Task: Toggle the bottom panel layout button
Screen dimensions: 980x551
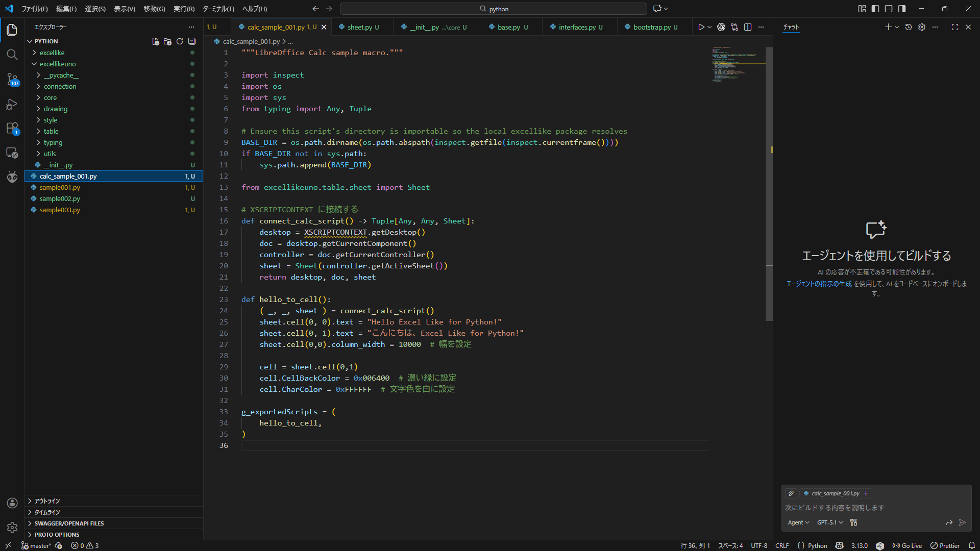Action: (x=889, y=9)
